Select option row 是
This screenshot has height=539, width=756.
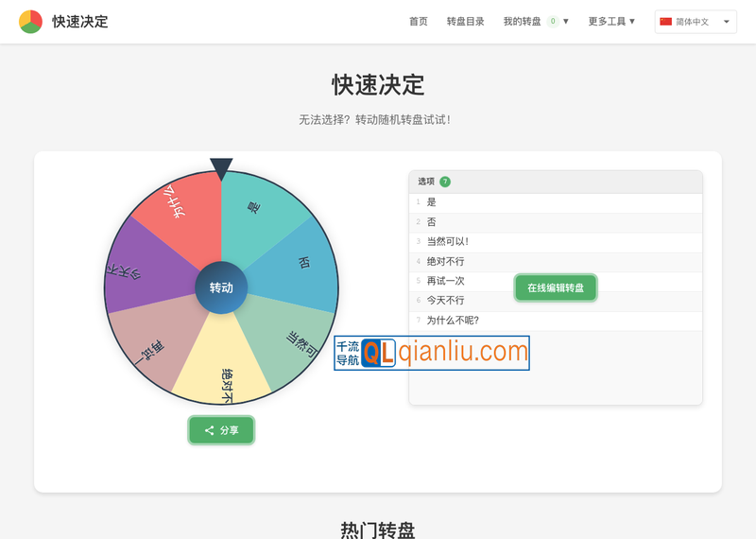556,202
